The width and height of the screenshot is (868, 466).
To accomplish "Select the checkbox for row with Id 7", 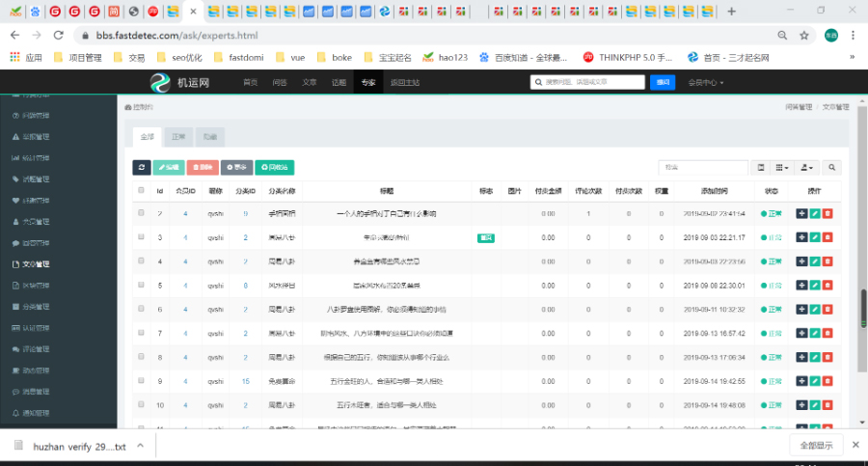I will [x=141, y=333].
